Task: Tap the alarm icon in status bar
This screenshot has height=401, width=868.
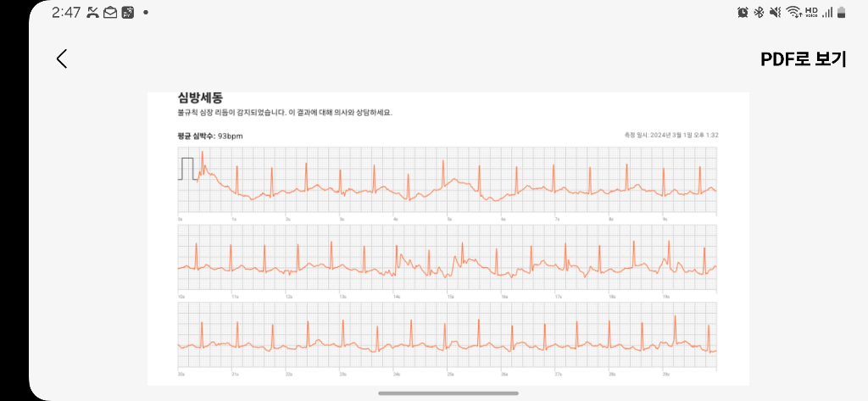Action: tap(743, 12)
